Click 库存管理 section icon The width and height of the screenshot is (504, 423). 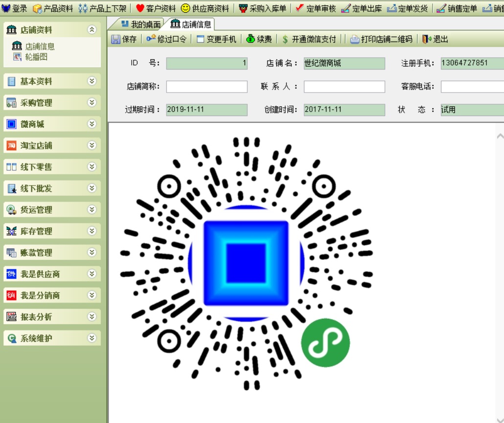pos(11,231)
